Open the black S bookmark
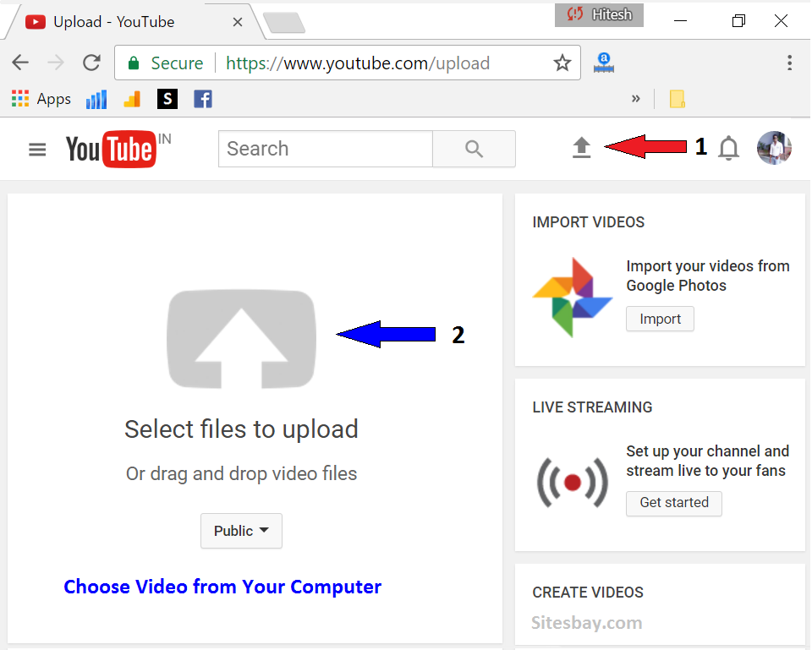Image resolution: width=812 pixels, height=650 pixels. 167,98
